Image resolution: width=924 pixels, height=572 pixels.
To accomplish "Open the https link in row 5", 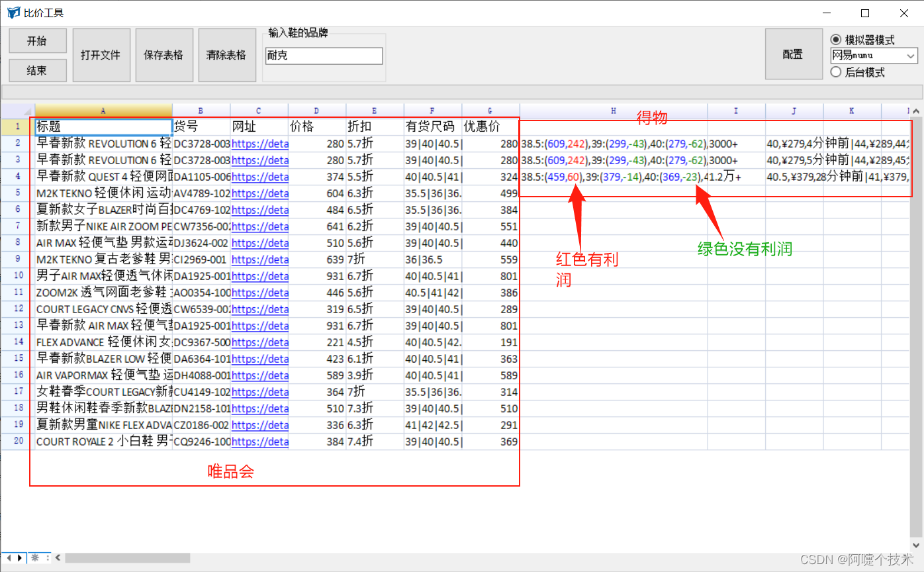I will click(x=259, y=193).
